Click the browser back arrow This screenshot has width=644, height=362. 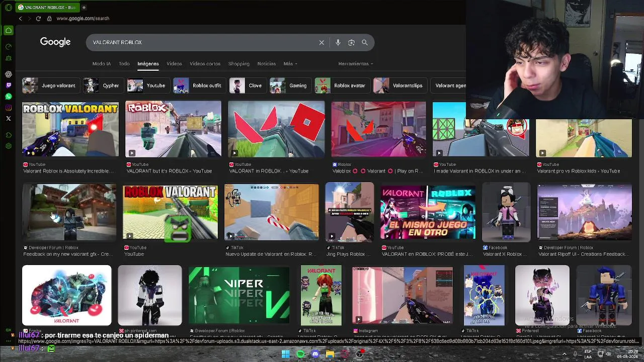pyautogui.click(x=20, y=19)
